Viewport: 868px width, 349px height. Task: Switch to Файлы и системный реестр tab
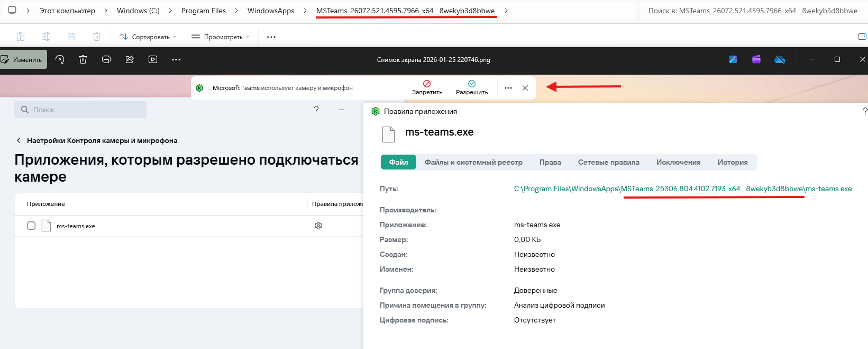point(473,162)
